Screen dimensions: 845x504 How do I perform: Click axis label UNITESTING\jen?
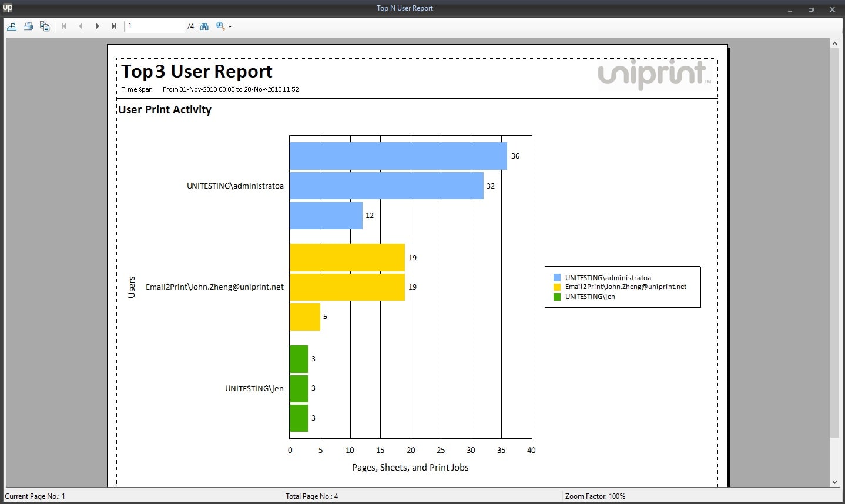click(254, 388)
